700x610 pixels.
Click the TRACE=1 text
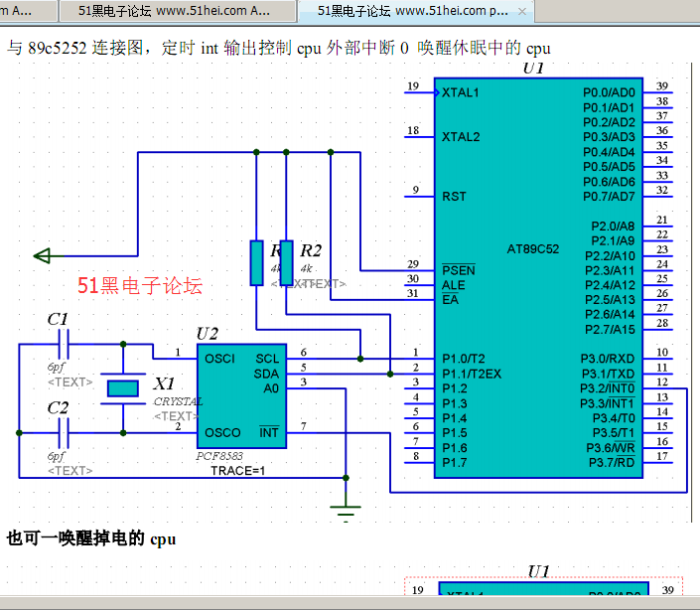237,471
